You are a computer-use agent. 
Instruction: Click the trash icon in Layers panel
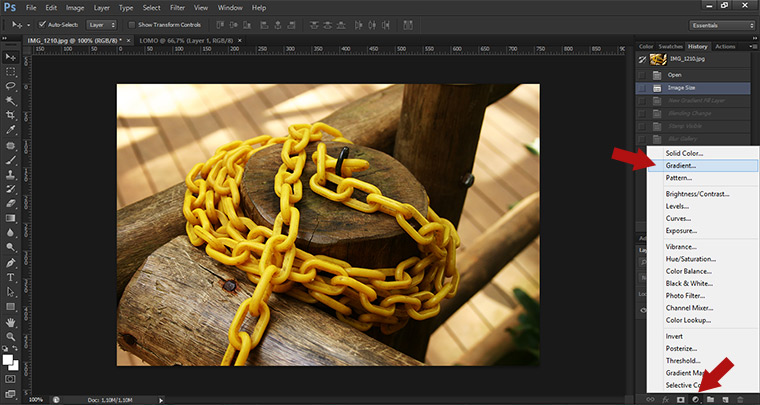point(740,399)
